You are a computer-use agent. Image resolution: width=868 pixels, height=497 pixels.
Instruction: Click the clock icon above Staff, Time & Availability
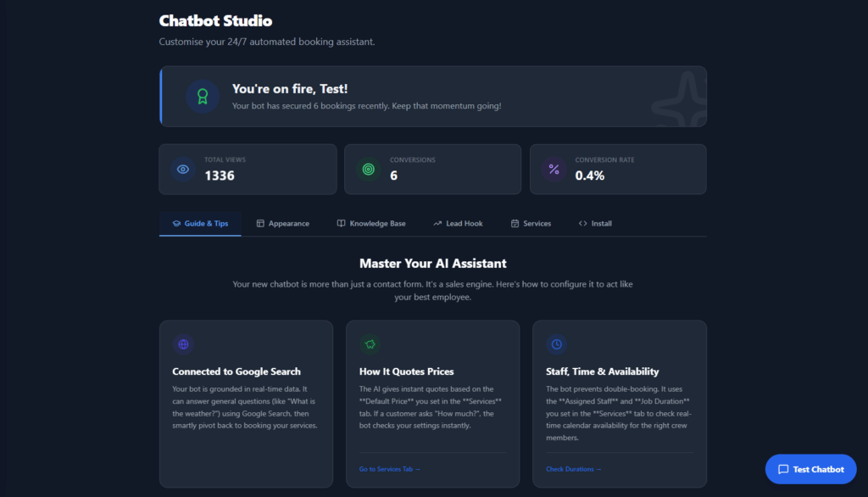click(x=556, y=344)
